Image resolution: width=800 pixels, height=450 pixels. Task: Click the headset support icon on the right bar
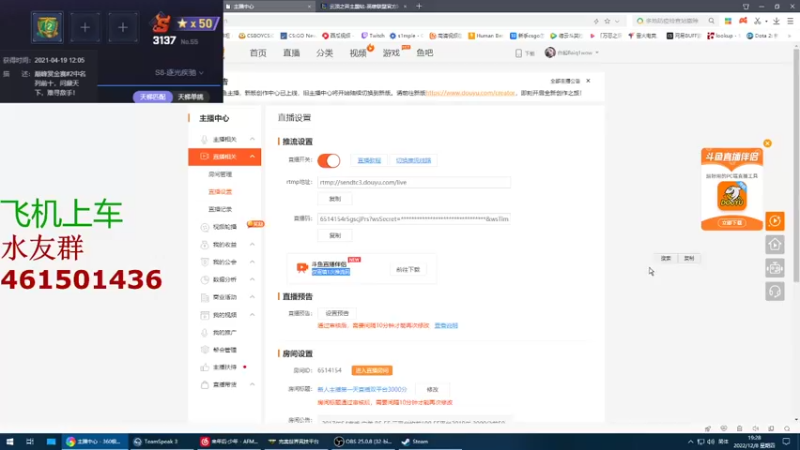pyautogui.click(x=775, y=291)
